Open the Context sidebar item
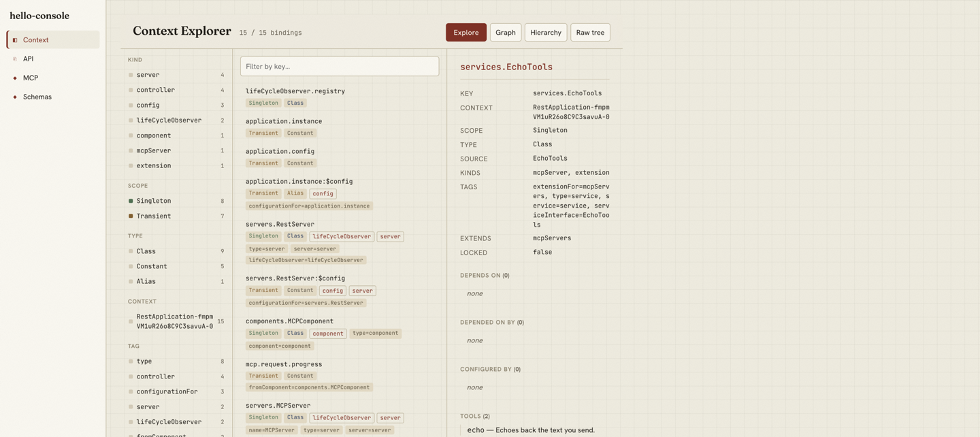Screen dimensions: 980x437 point(53,39)
